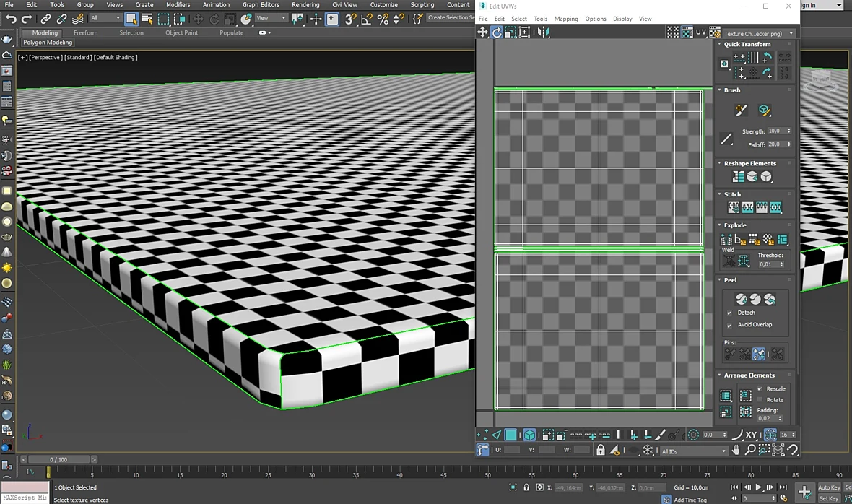Click the Play Animation button

pyautogui.click(x=759, y=487)
